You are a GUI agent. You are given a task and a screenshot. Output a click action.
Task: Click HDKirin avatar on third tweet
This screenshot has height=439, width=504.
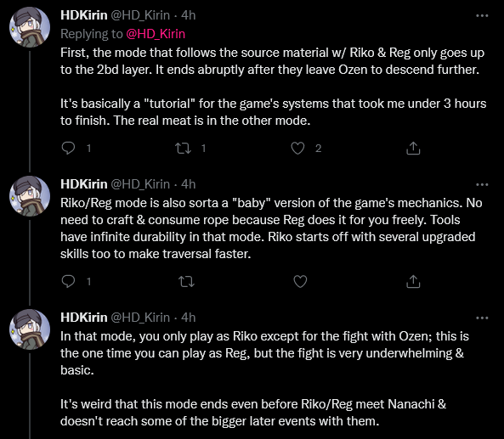click(30, 329)
